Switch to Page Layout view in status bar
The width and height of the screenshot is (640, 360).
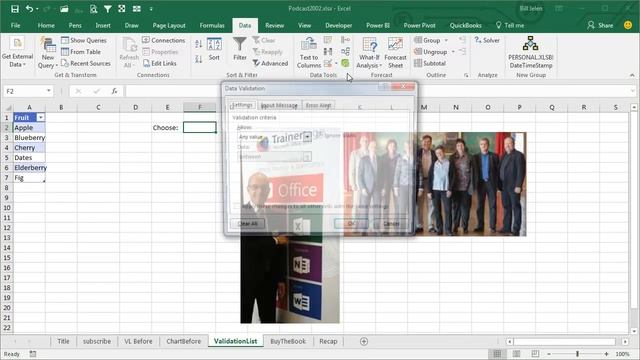516,354
